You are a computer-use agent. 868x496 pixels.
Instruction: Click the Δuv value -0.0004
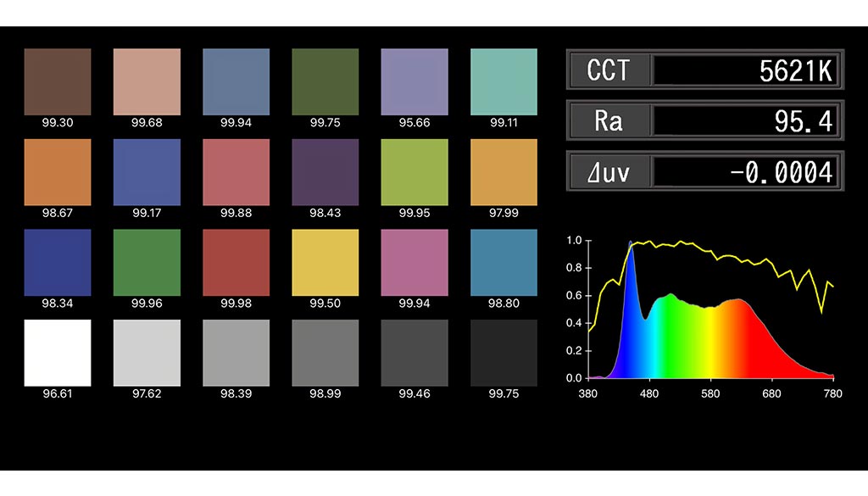pos(781,172)
